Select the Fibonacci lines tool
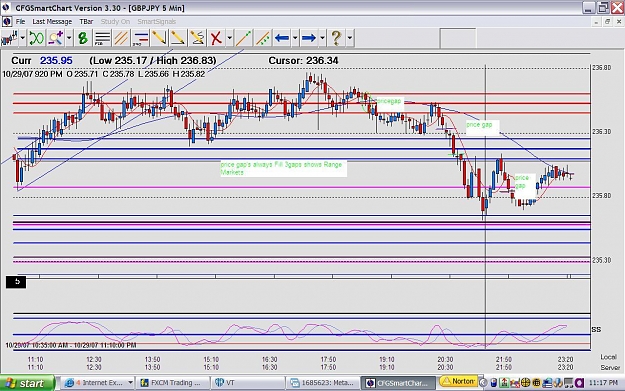Viewport: 625px width, 391px height. tap(102, 38)
